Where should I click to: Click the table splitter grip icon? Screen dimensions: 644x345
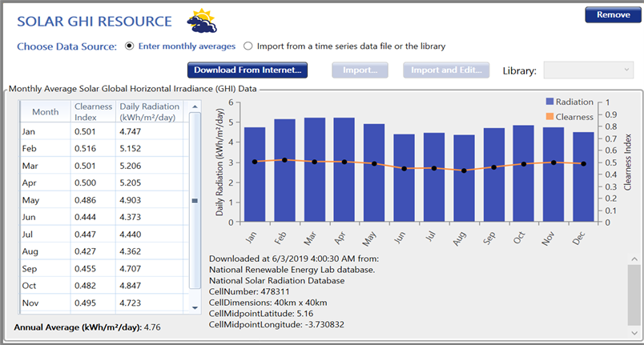(195, 201)
